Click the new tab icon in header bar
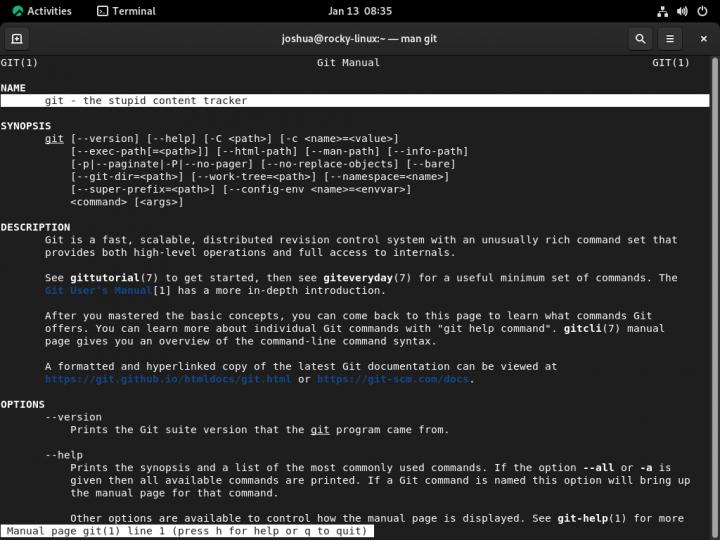Image resolution: width=720 pixels, height=540 pixels. point(16,39)
